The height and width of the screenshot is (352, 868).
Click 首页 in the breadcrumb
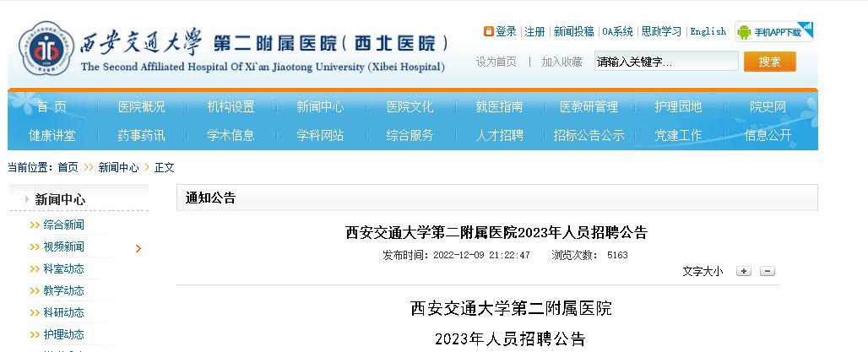click(x=68, y=167)
